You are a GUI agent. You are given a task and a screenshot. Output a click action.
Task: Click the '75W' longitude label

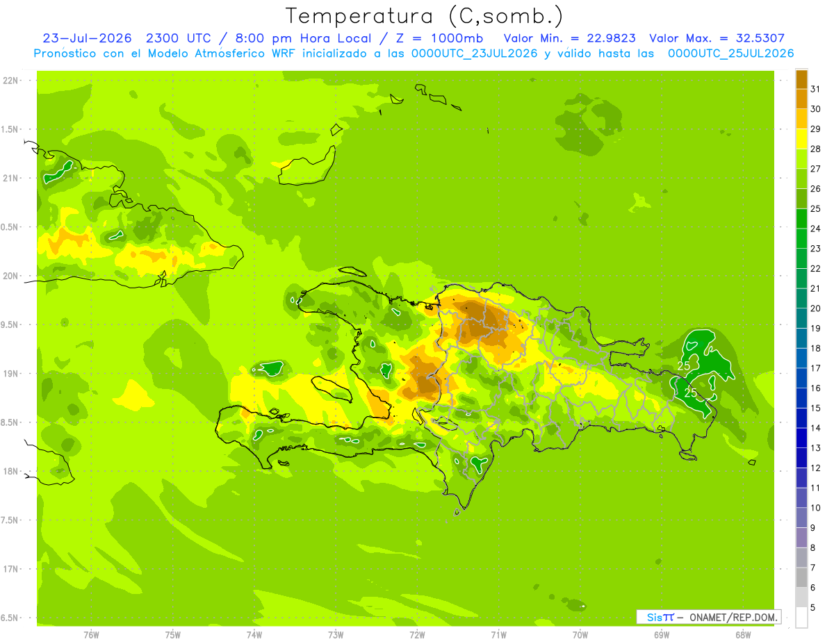click(172, 634)
